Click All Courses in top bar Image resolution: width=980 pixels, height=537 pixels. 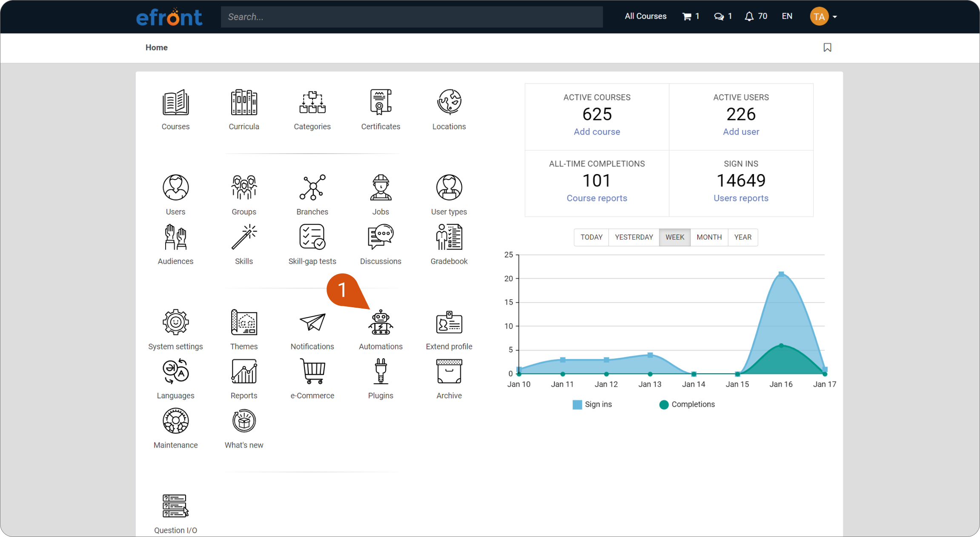(x=645, y=16)
